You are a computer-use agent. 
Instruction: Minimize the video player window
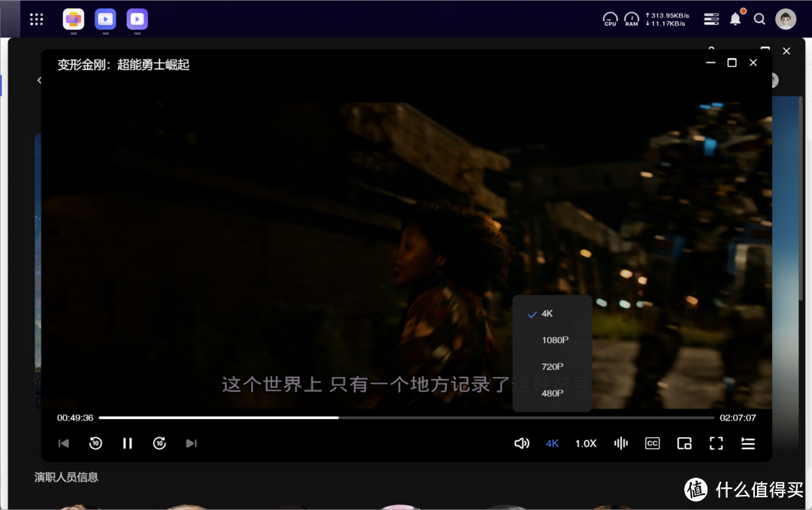(710, 62)
